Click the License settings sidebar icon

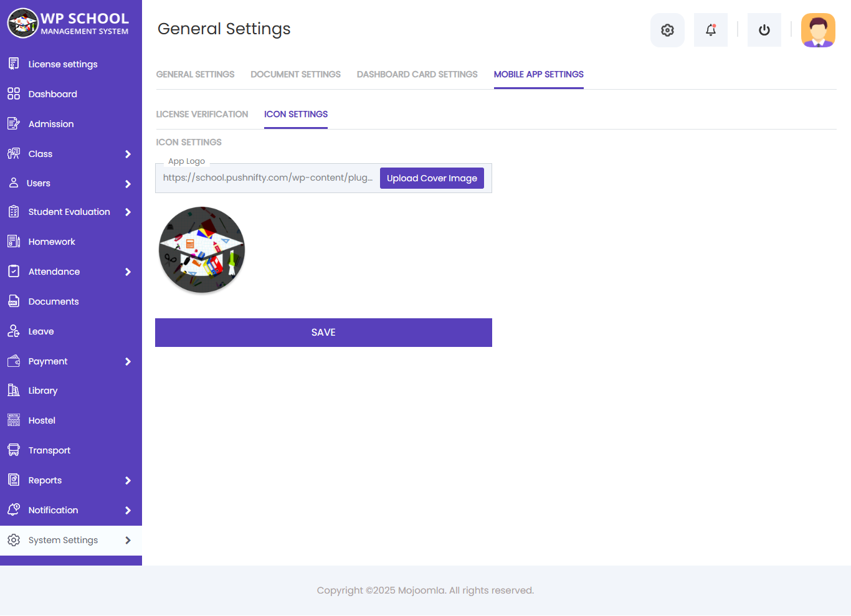tap(14, 64)
